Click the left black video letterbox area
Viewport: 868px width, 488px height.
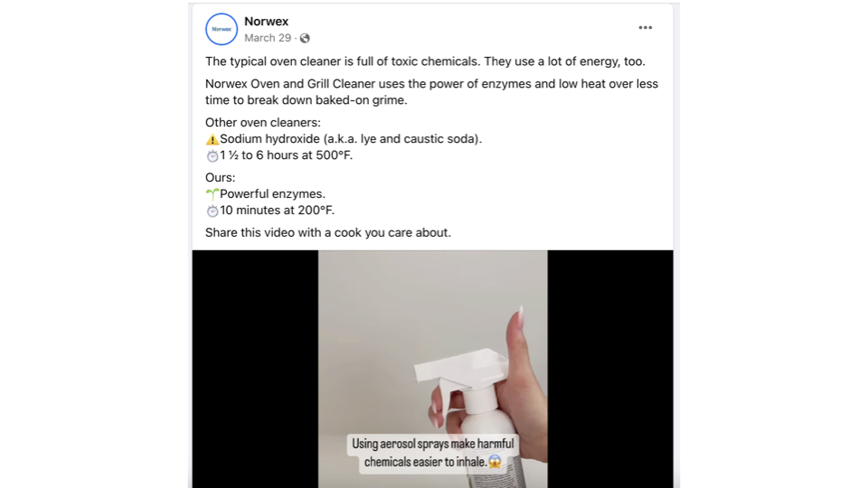255,369
